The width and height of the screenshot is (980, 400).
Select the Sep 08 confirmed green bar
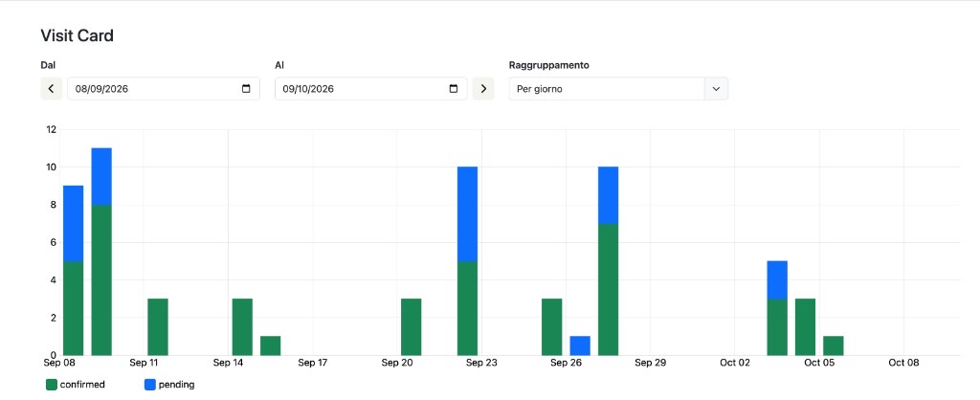[73, 308]
